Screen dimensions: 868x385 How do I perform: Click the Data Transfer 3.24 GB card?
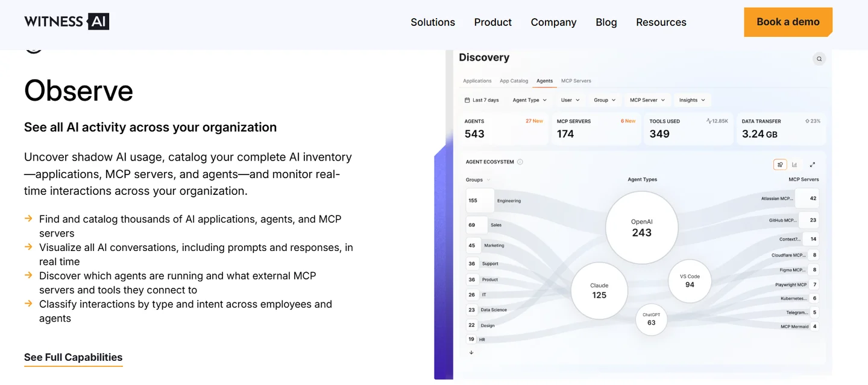781,129
